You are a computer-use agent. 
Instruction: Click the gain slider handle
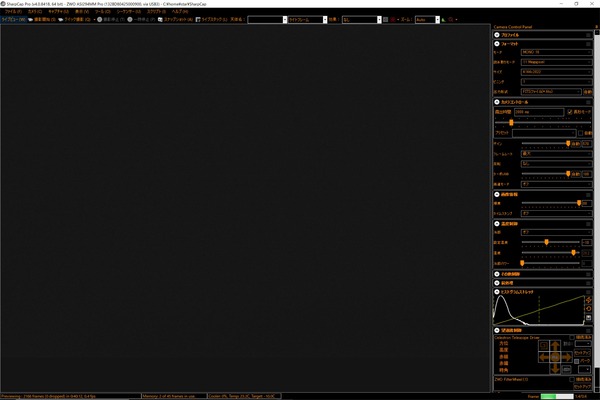pos(568,144)
